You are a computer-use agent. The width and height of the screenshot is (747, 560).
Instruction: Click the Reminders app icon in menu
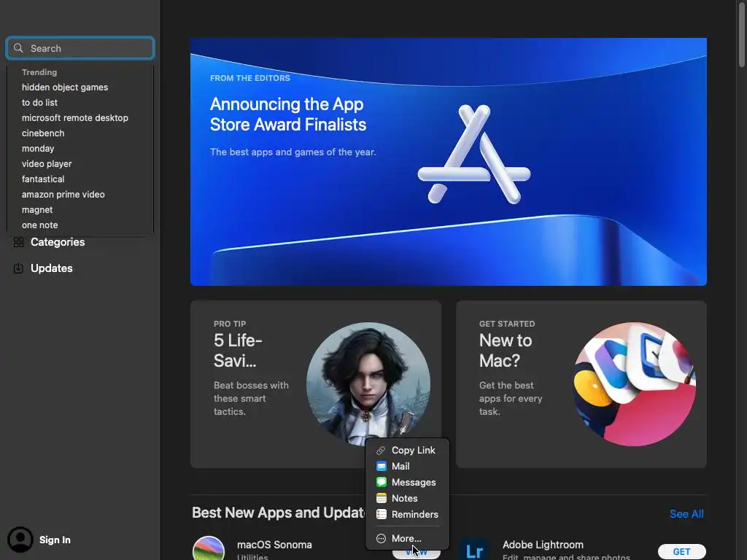381,514
